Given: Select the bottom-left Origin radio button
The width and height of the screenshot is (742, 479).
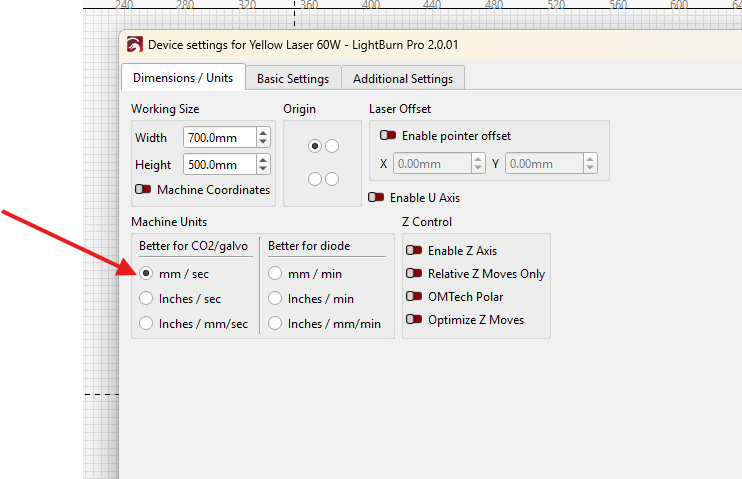Looking at the screenshot, I should coord(315,179).
